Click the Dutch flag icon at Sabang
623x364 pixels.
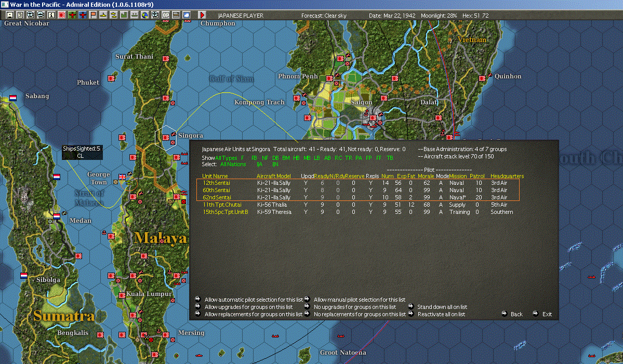tap(12, 98)
